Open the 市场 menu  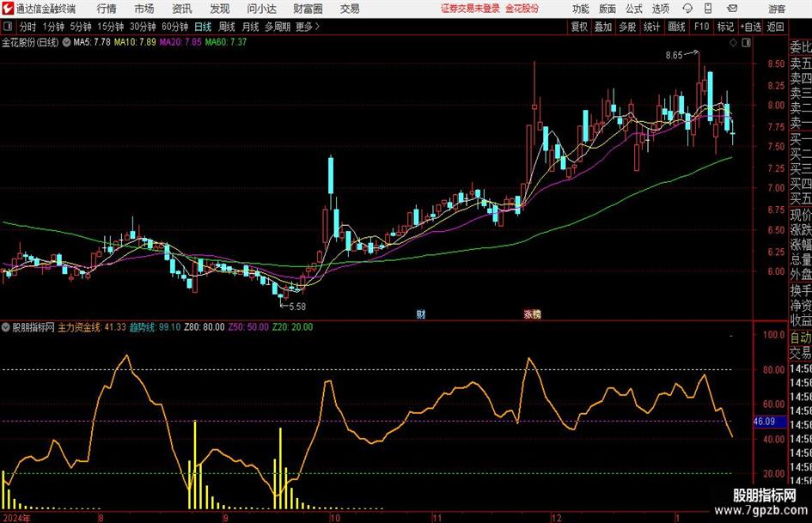pos(144,9)
